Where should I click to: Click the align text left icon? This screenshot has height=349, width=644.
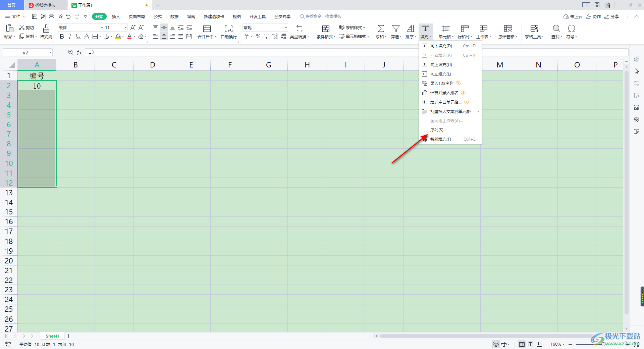[x=156, y=36]
